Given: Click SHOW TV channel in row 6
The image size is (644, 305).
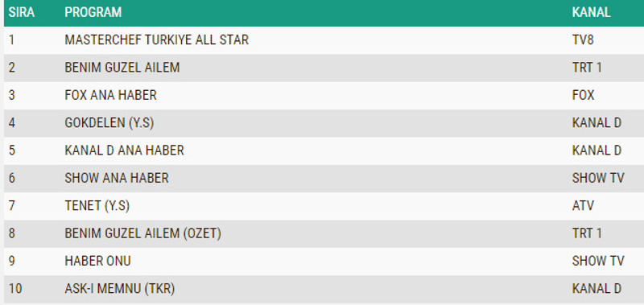Looking at the screenshot, I should [597, 178].
